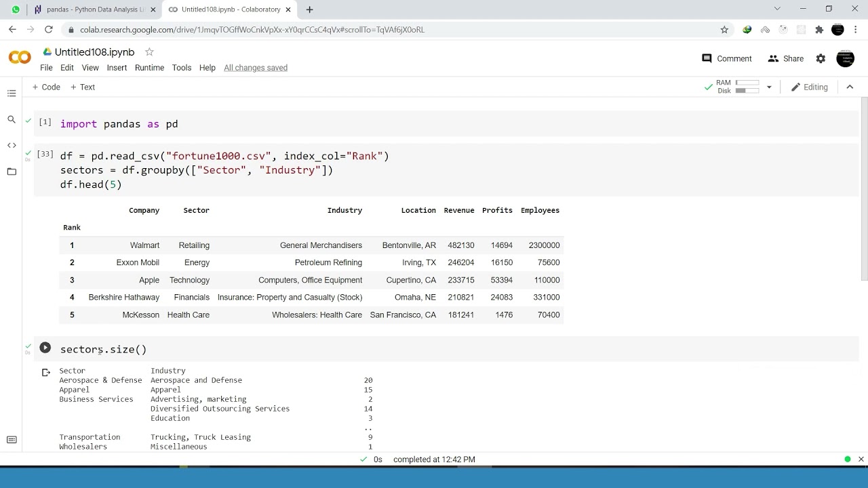Open the Chrome profile avatar
The width and height of the screenshot is (868, 488).
pyautogui.click(x=837, y=30)
